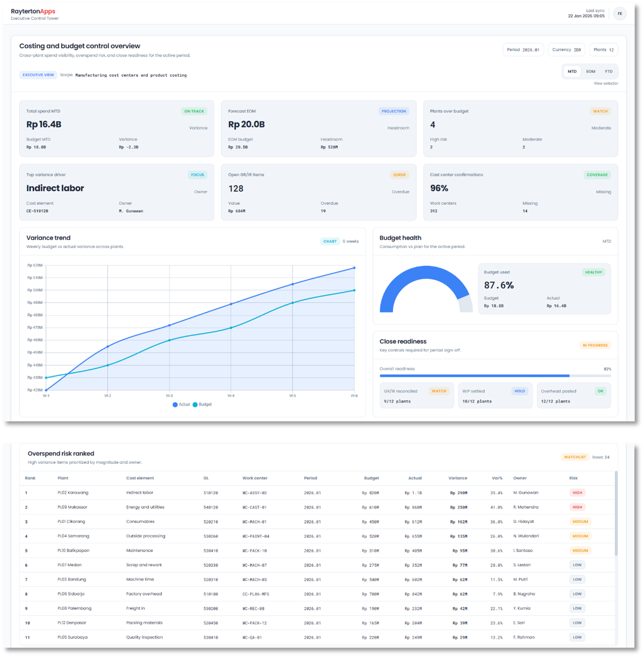This screenshot has width=644, height=657.
Task: Open PL09 Makassar table row
Action: [72, 507]
